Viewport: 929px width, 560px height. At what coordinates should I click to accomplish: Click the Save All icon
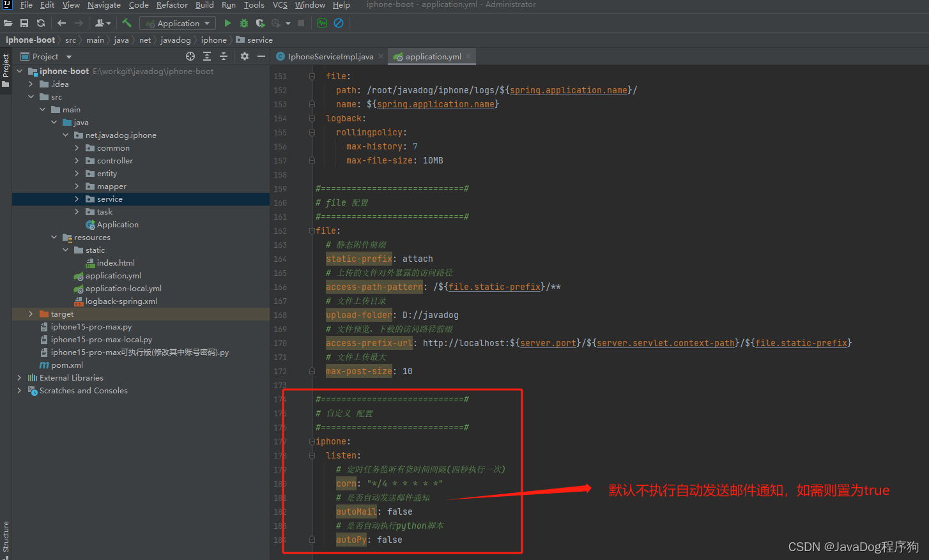(x=24, y=23)
